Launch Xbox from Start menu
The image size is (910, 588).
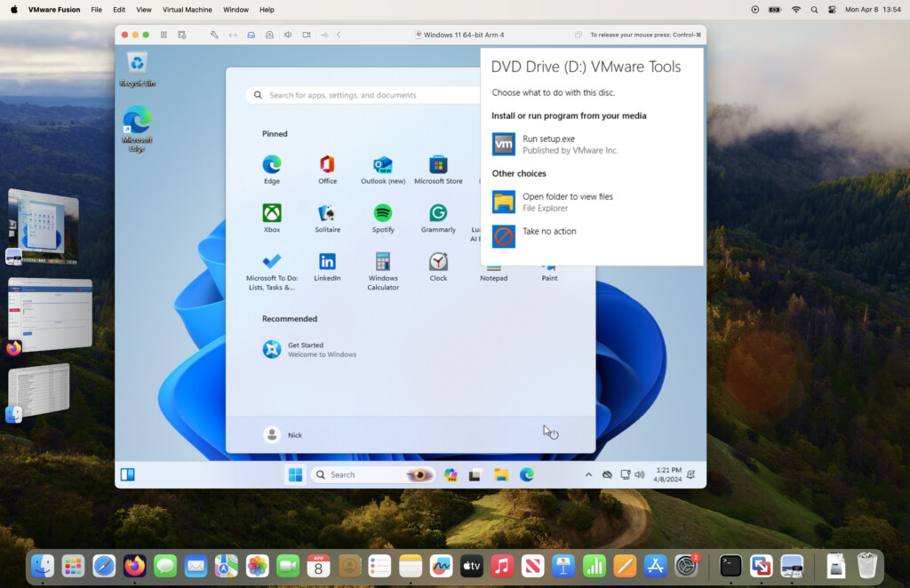[272, 218]
